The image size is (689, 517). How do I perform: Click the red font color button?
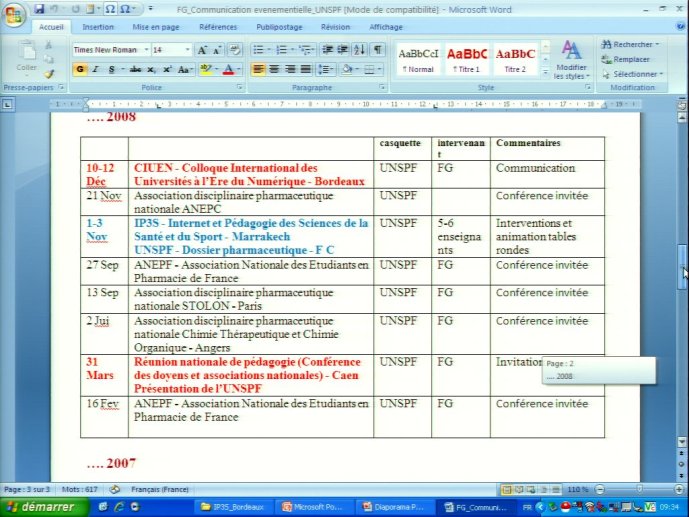[x=228, y=69]
